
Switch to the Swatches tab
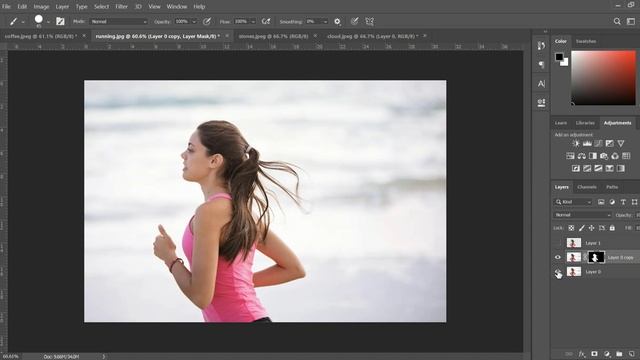(x=586, y=41)
